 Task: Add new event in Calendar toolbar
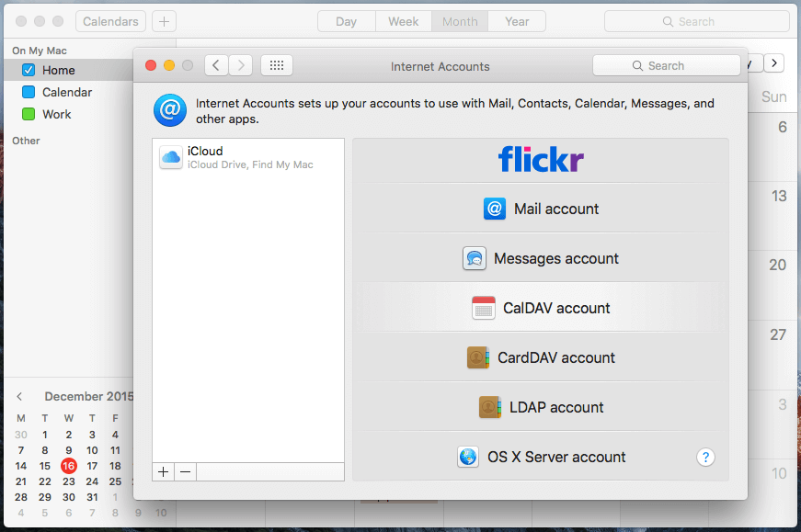[x=164, y=21]
